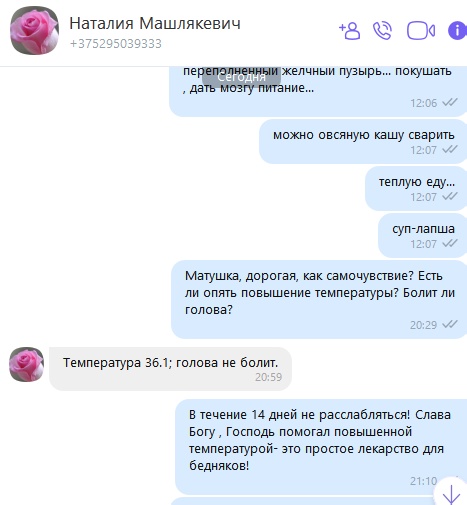Click the Сегодня date label
467x505 pixels.
(x=241, y=77)
